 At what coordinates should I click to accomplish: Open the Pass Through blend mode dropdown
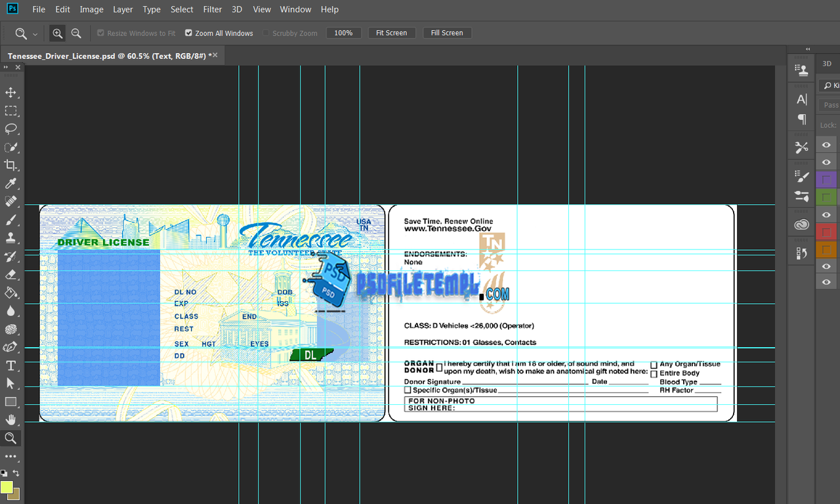coord(829,105)
